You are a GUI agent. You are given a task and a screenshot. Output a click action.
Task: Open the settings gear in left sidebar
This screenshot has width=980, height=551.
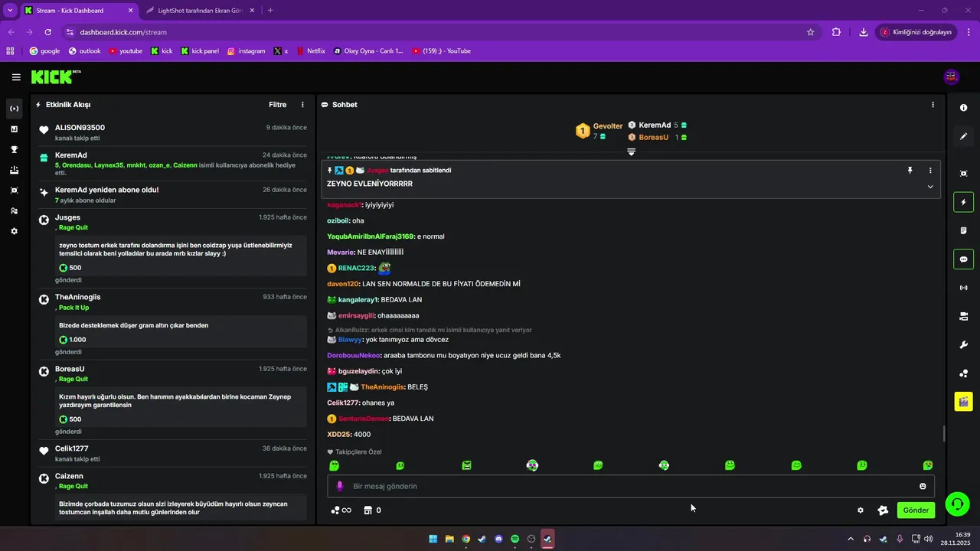[x=14, y=231]
